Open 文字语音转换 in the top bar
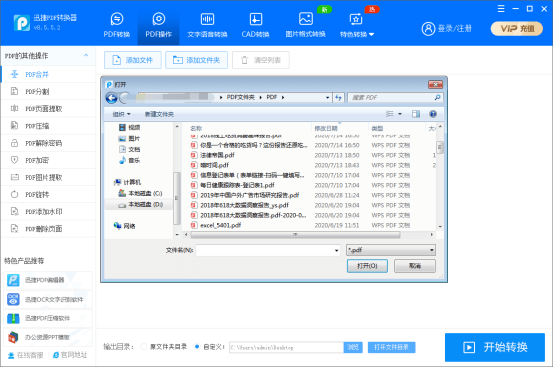The height and width of the screenshot is (367, 554). (207, 25)
